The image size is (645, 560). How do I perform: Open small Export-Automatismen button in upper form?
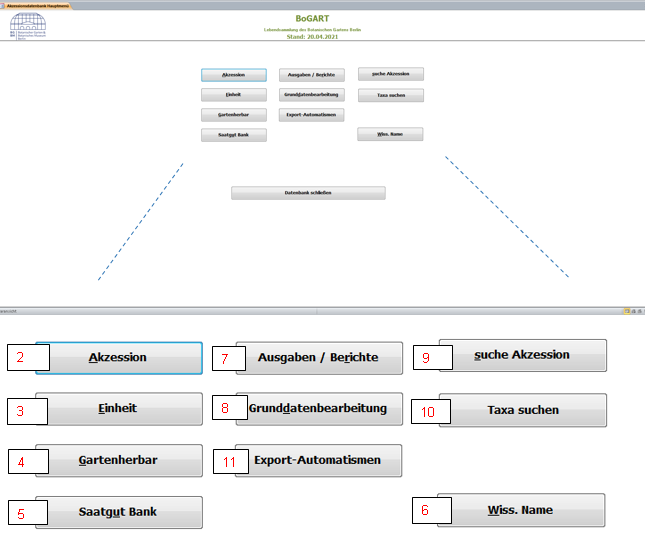click(311, 115)
